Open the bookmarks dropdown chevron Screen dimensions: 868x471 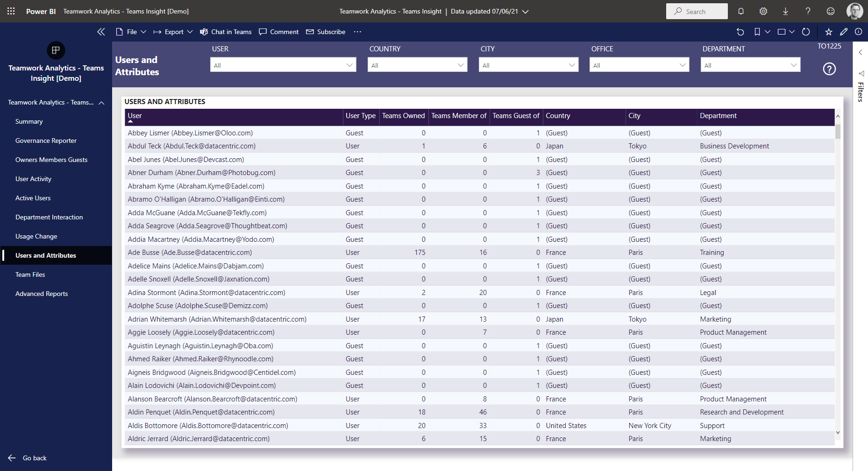[768, 32]
